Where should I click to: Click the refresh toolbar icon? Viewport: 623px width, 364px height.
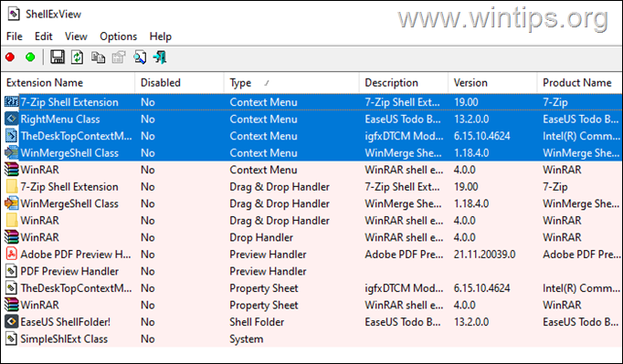(x=77, y=57)
